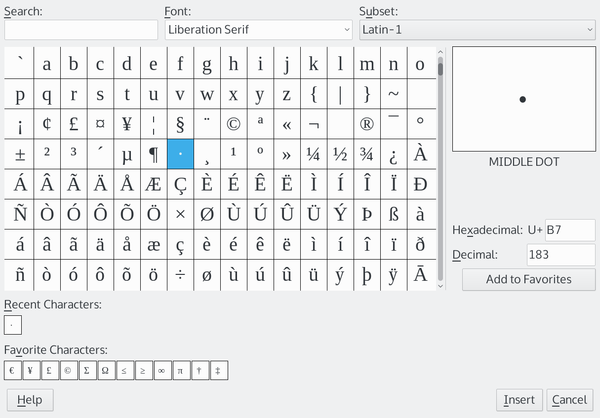Cancel the special character dialog

click(x=569, y=400)
